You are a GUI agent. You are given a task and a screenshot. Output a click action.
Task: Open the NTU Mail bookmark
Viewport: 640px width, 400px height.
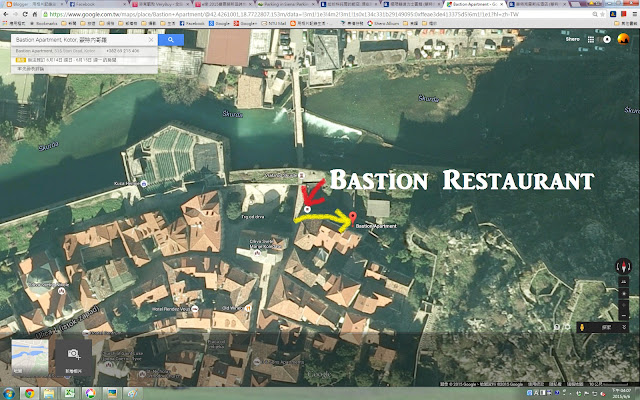tap(274, 23)
